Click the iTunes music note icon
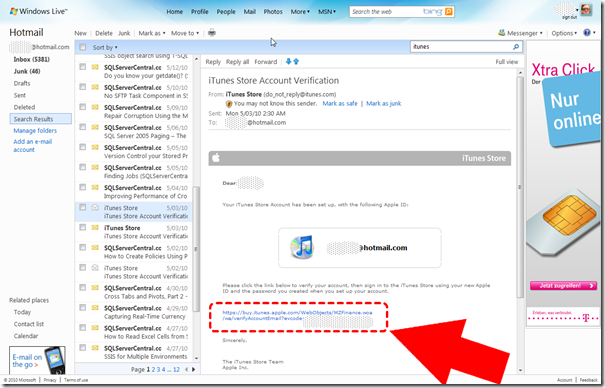Viewport: 605px width, 388px height. point(302,247)
